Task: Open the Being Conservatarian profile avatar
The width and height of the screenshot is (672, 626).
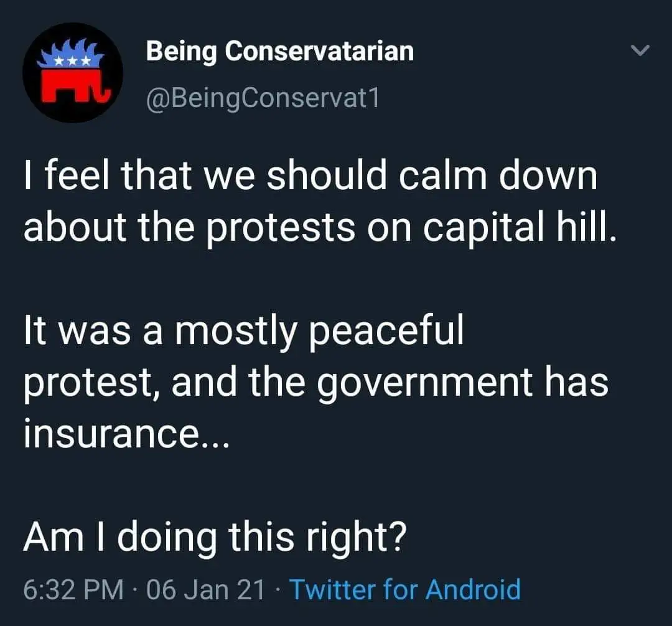Action: click(72, 73)
